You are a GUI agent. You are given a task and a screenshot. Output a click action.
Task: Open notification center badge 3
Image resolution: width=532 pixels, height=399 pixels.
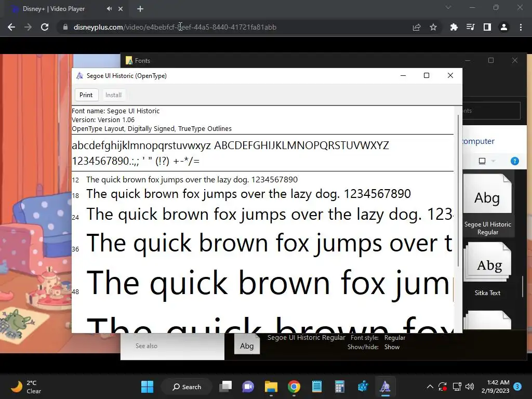pyautogui.click(x=517, y=387)
